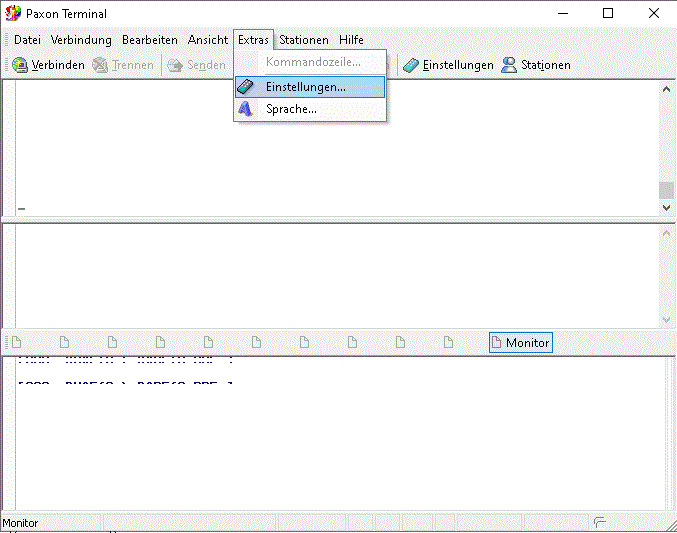Open Einstellungen from the toolbar
The image size is (677, 533).
coord(448,65)
